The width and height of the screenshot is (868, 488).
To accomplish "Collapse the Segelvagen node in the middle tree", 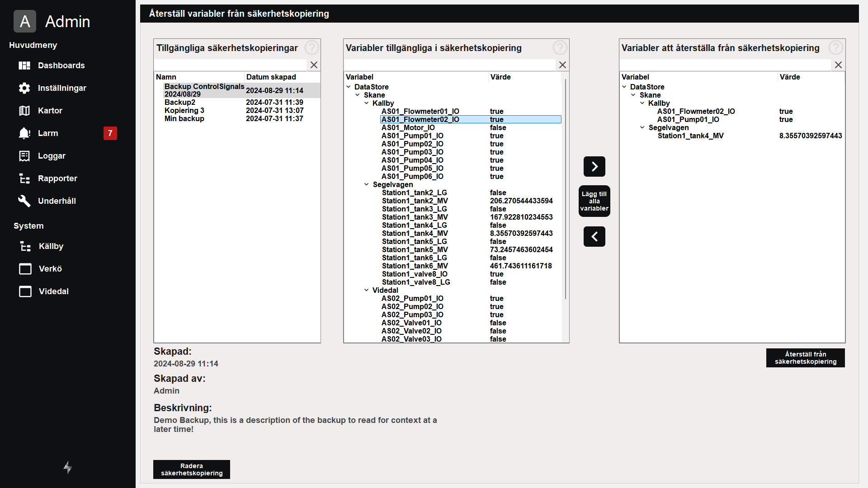I will [x=367, y=184].
